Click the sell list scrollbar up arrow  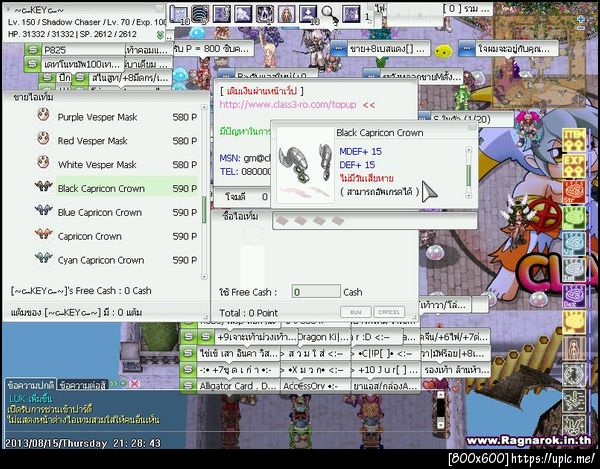click(204, 107)
